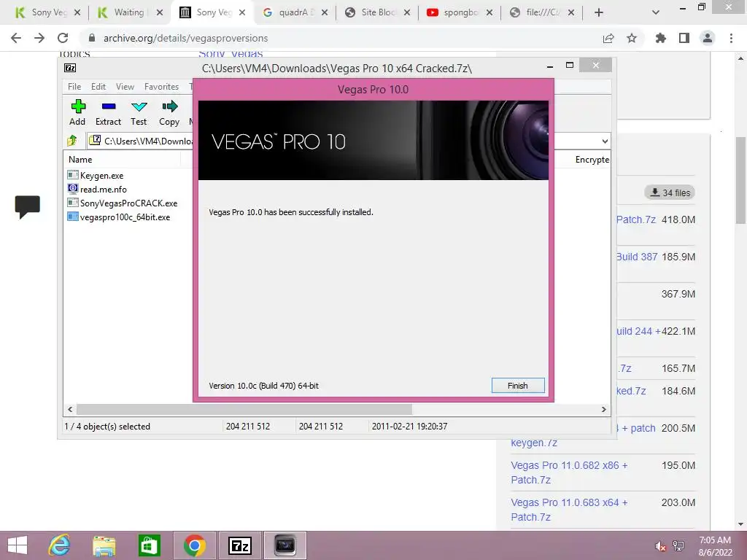Click the 7-Zip window title icon
The height and width of the screenshot is (560, 747).
point(70,68)
